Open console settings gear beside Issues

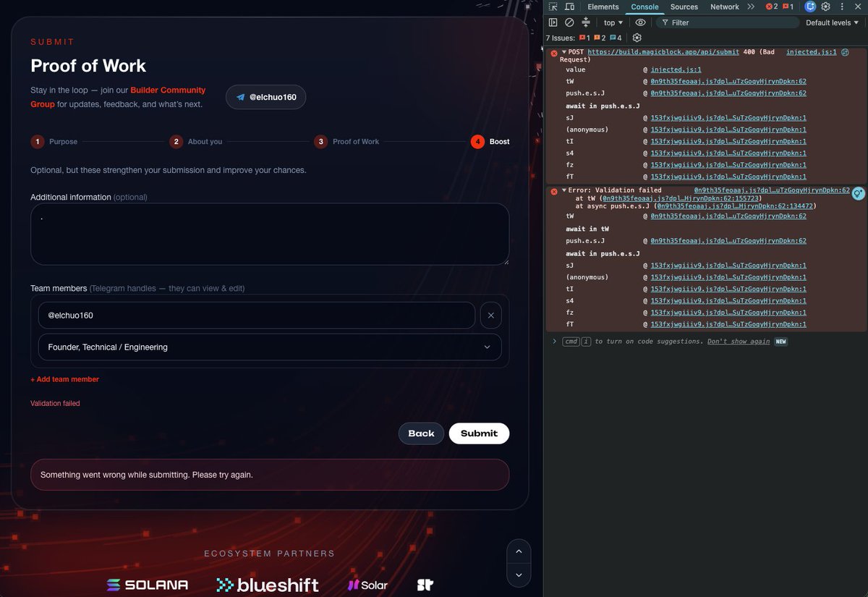tap(637, 38)
